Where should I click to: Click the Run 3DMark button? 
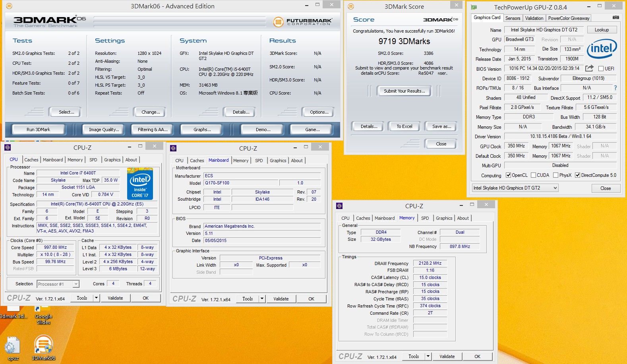[38, 130]
